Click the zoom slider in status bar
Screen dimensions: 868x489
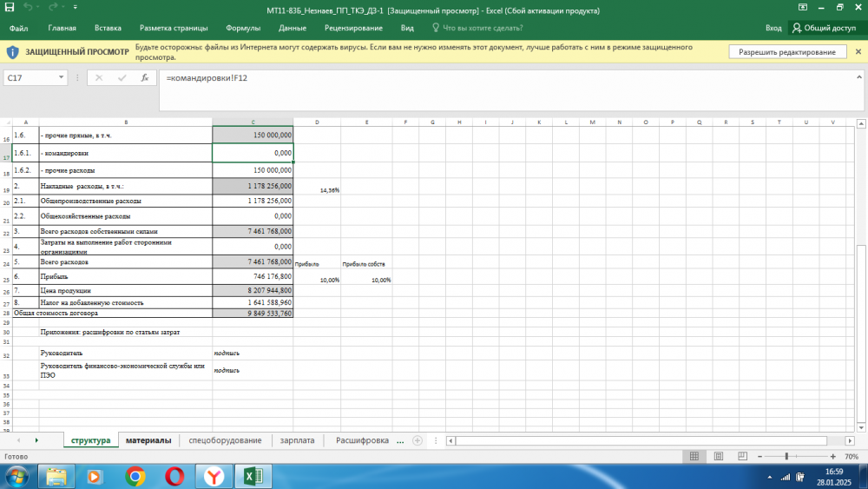[786, 456]
